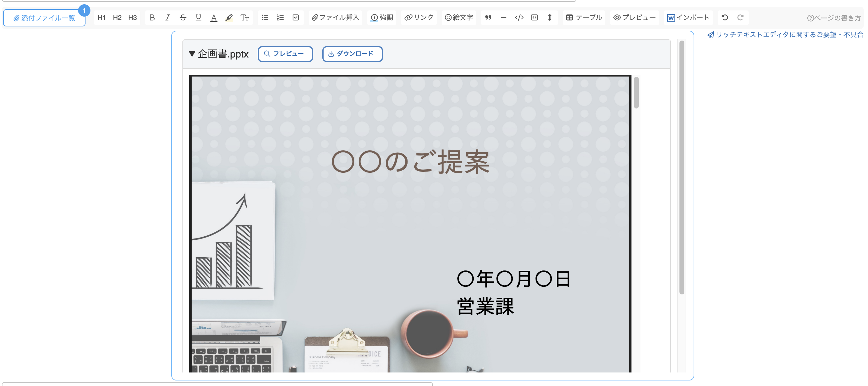868x386 pixels.
Task: Redo the last edit
Action: (740, 18)
